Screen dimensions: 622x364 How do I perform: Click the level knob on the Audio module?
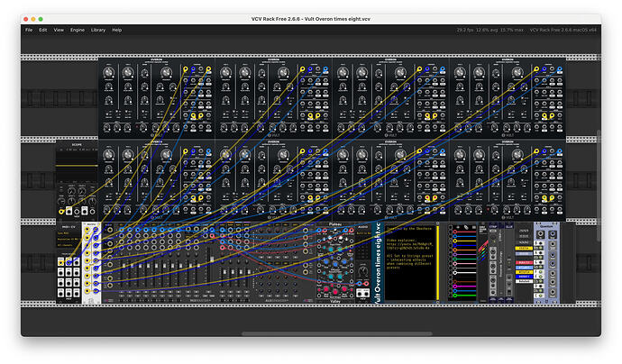[x=364, y=270]
